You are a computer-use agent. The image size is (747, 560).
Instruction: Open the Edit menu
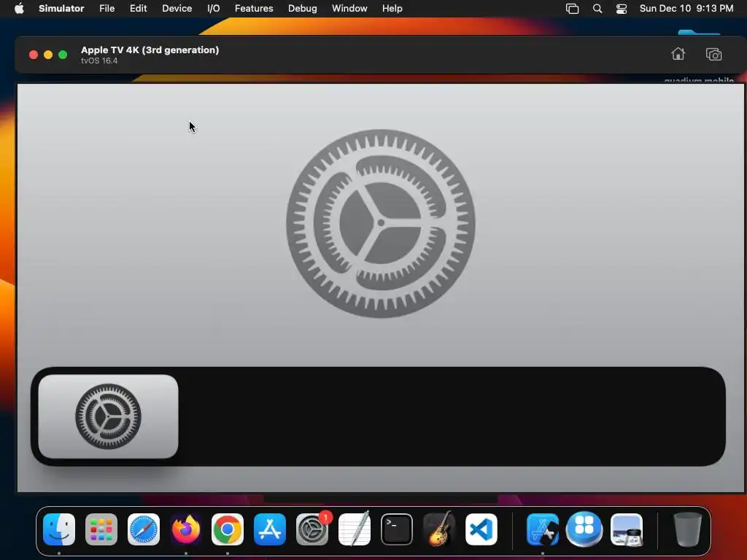coord(138,9)
